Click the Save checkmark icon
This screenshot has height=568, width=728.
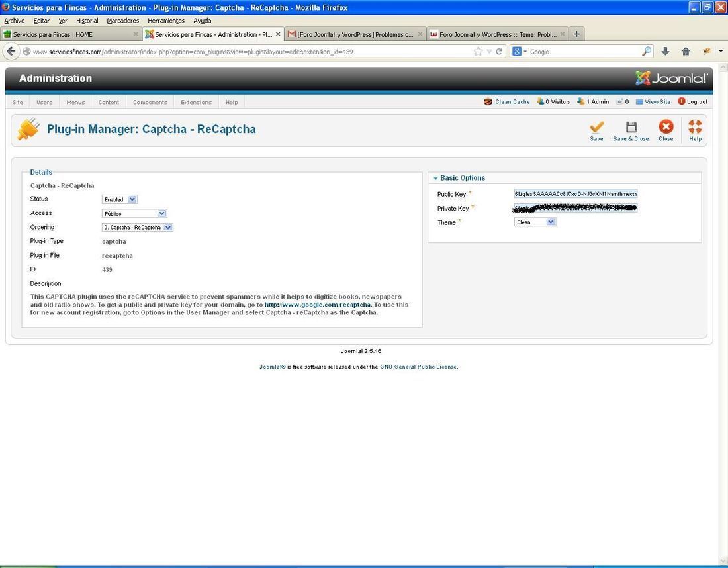[x=596, y=127]
